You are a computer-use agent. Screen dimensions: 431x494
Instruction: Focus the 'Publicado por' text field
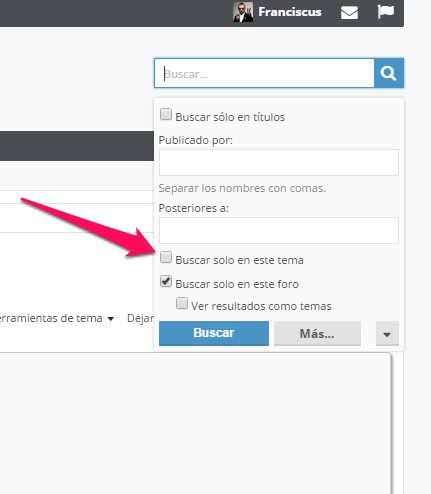[279, 162]
